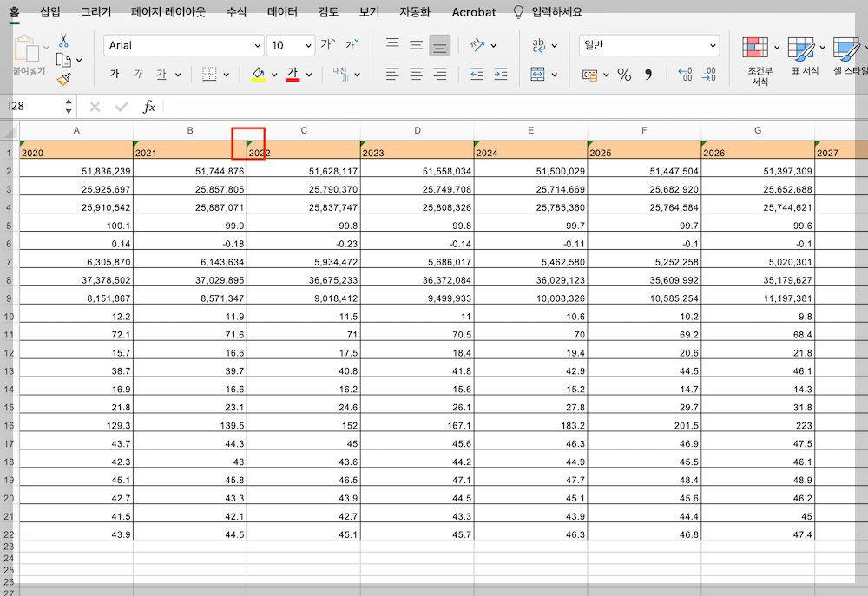Center text horizontally
The width and height of the screenshot is (868, 596).
coord(417,74)
